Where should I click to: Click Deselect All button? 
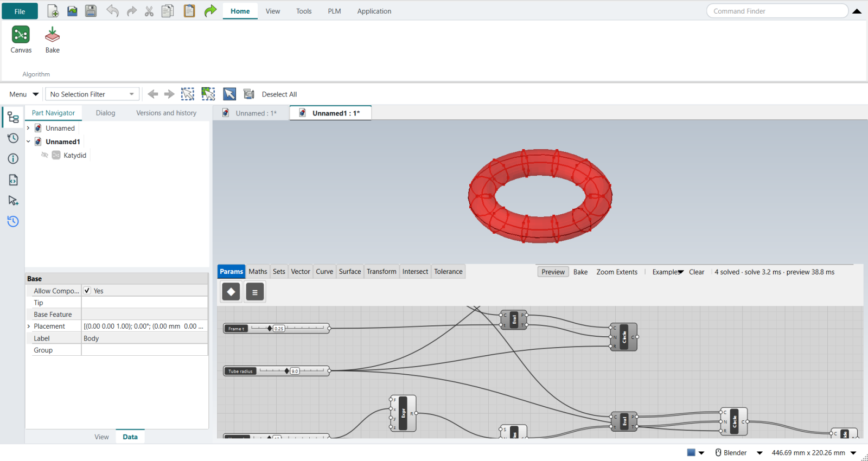[x=279, y=94]
